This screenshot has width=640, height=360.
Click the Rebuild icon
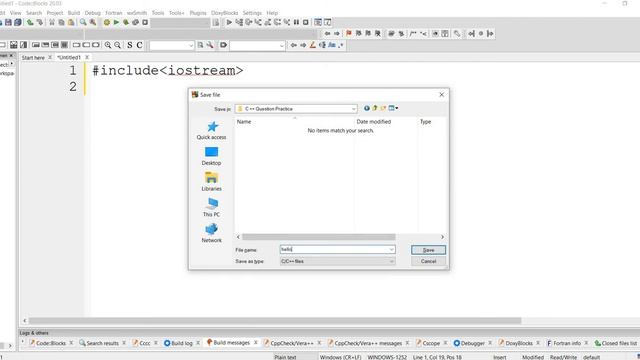[136, 22]
